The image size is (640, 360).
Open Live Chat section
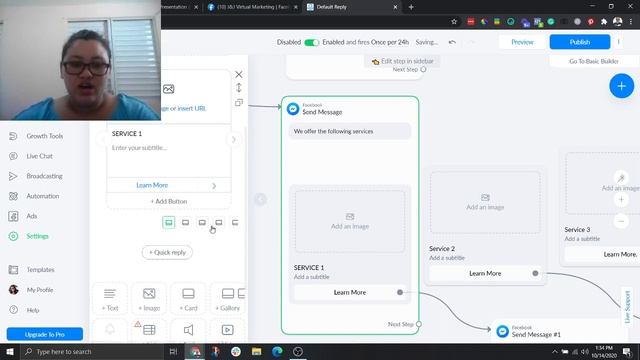[x=39, y=156]
